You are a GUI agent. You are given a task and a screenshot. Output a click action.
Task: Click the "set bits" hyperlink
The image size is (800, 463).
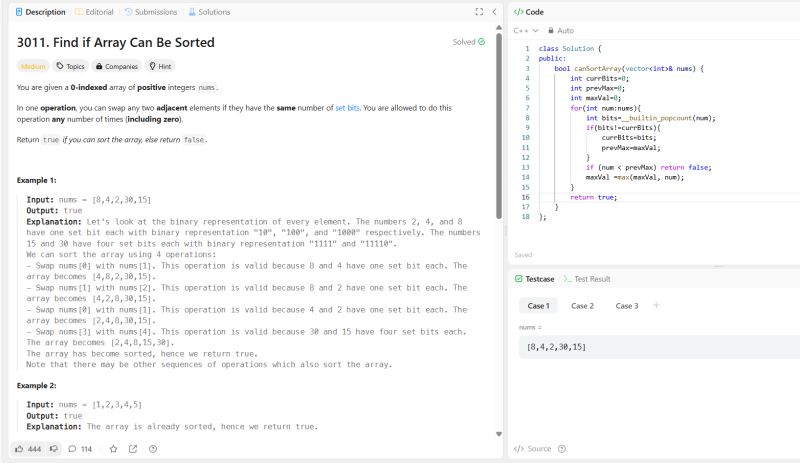[x=350, y=106]
